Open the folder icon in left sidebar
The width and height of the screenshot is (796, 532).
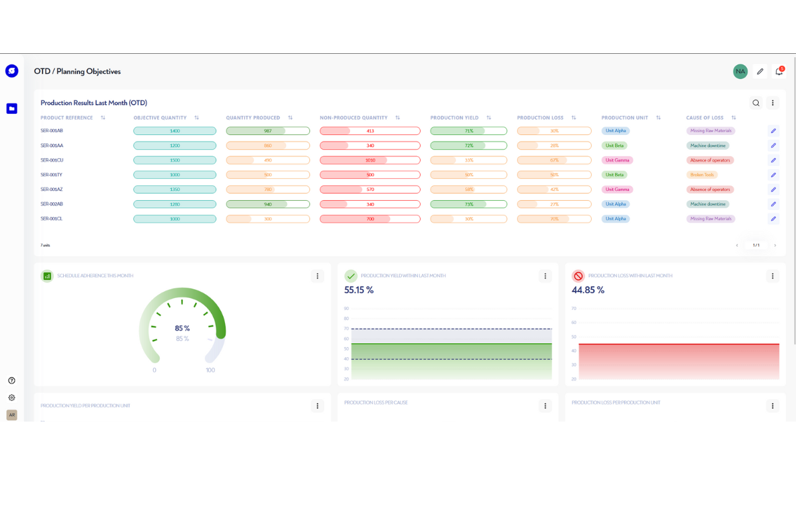[12, 108]
